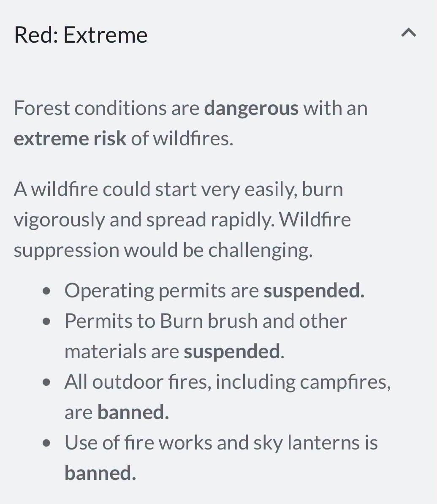Image resolution: width=437 pixels, height=504 pixels.
Task: Click bold 'banned.' after 'are'
Action: 133,412
